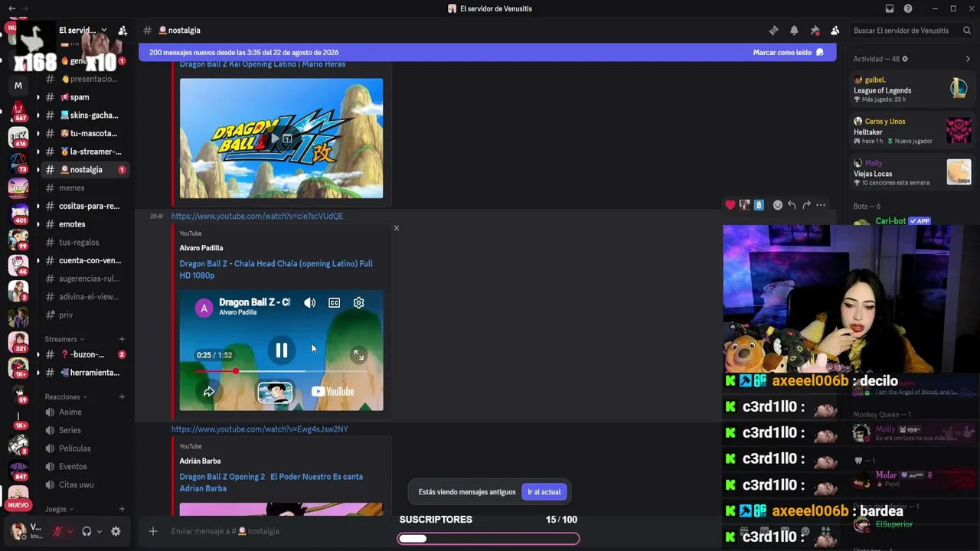Open notification settings bell in channel header
Viewport: 980px width, 551px height.
pos(794,31)
